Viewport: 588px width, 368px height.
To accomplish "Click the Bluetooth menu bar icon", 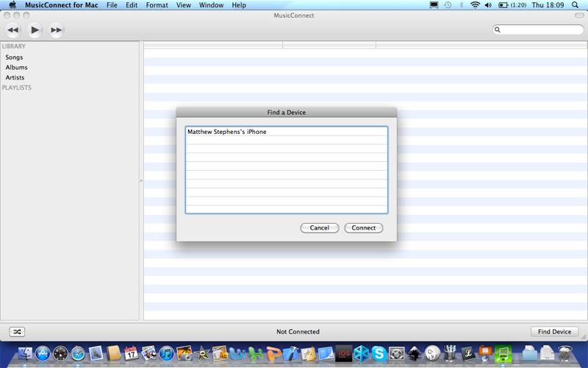I will pyautogui.click(x=462, y=5).
